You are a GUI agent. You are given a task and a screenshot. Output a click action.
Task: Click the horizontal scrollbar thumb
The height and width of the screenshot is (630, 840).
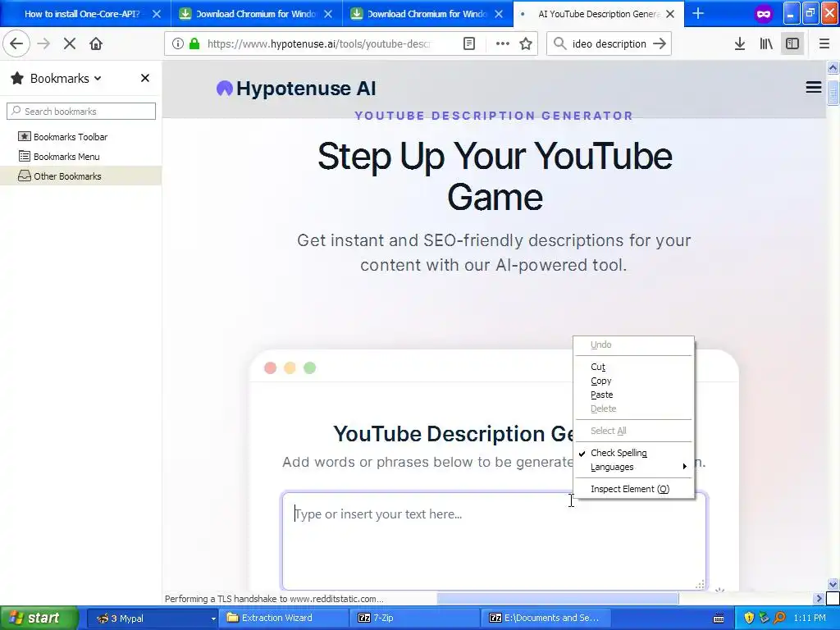[x=558, y=598]
